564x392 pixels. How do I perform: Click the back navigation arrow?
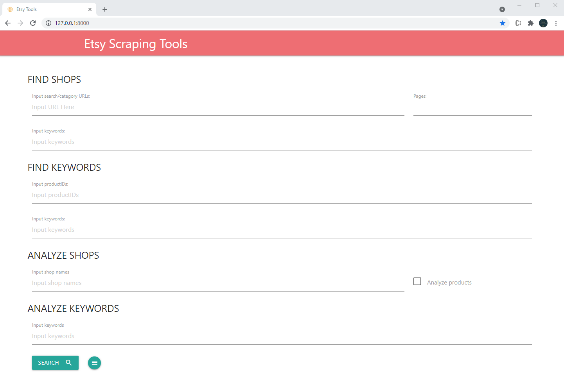pyautogui.click(x=8, y=23)
